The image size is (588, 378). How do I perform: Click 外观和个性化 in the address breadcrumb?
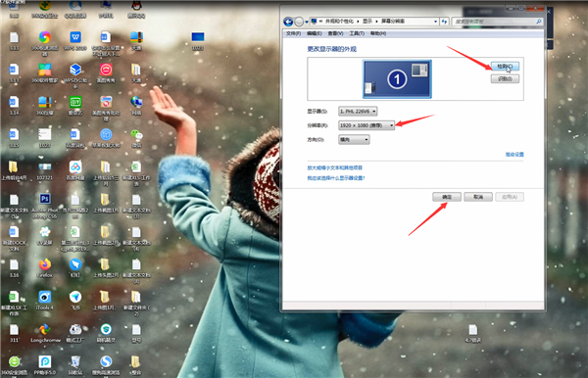339,22
